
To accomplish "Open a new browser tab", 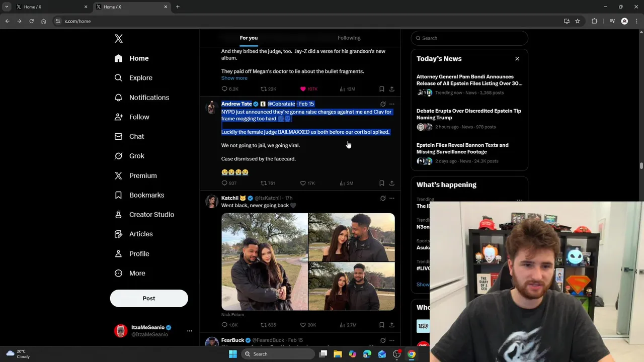I will pos(178,7).
